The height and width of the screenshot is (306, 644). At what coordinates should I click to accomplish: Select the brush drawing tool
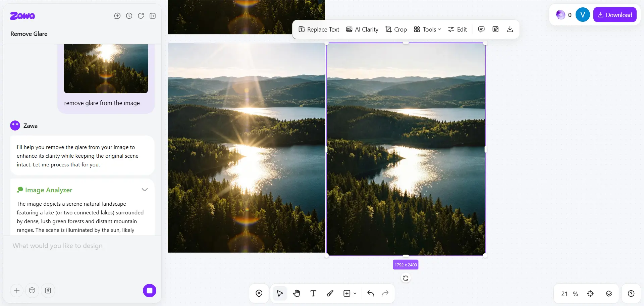pos(330,294)
